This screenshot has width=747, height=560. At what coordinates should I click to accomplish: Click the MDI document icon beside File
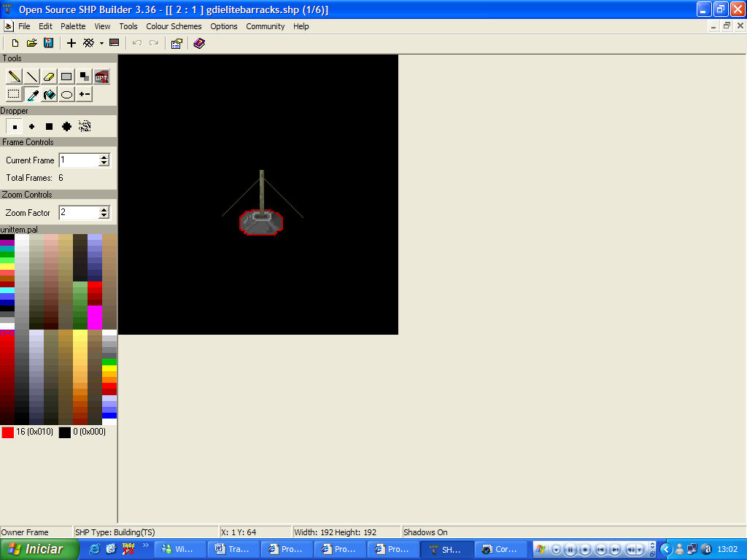[x=8, y=26]
